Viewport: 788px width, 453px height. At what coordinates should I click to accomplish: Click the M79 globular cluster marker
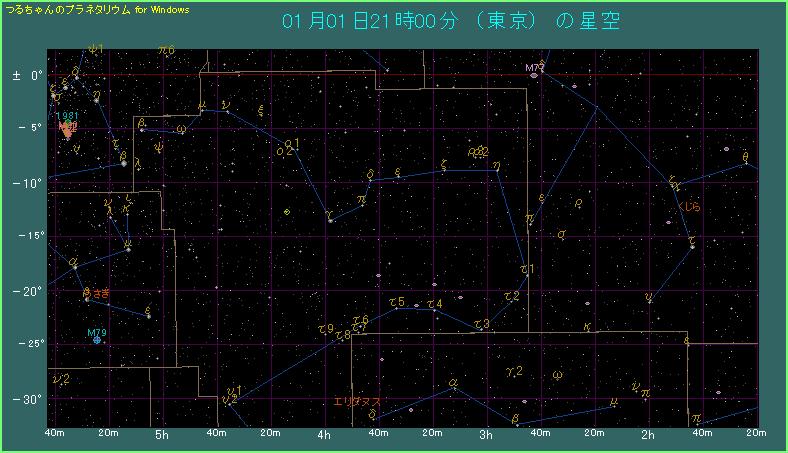pos(97,341)
